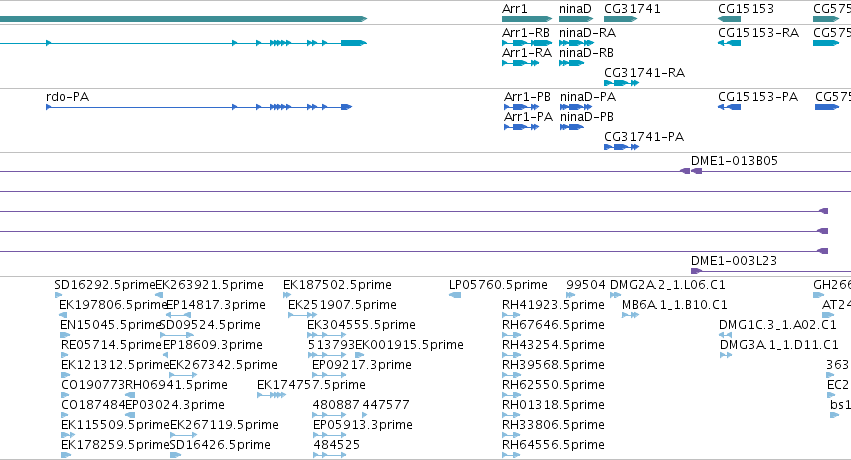This screenshot has height=460, width=851.
Task: Click the ninaD gene arrow glyph
Action: click(577, 19)
